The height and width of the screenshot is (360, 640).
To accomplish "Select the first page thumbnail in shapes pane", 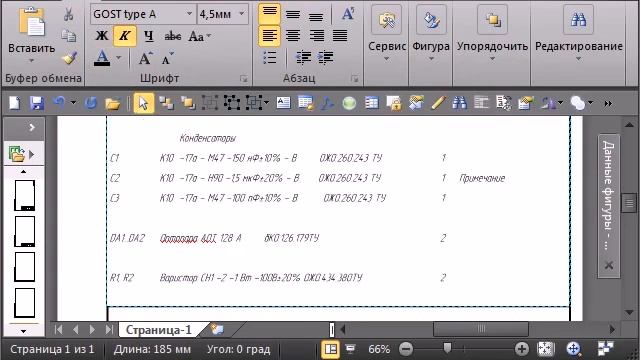I will click(24, 196).
